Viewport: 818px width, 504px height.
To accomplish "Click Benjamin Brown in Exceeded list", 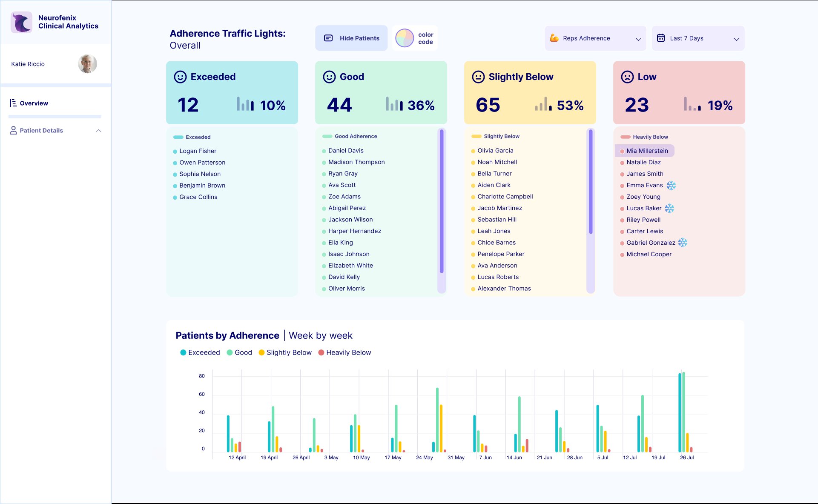I will click(x=202, y=186).
